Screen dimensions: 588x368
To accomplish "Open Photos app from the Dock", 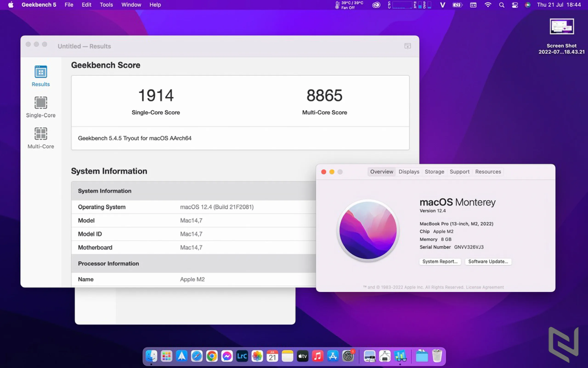I will tap(257, 356).
